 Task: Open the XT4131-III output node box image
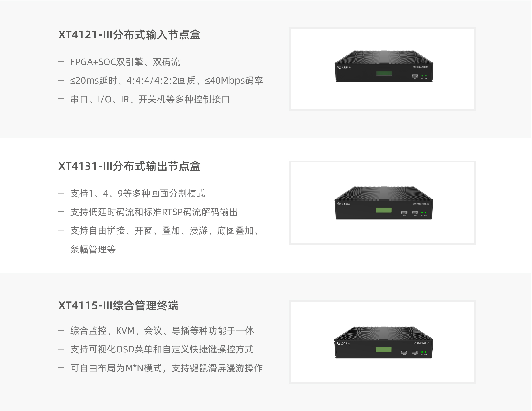[x=382, y=202]
